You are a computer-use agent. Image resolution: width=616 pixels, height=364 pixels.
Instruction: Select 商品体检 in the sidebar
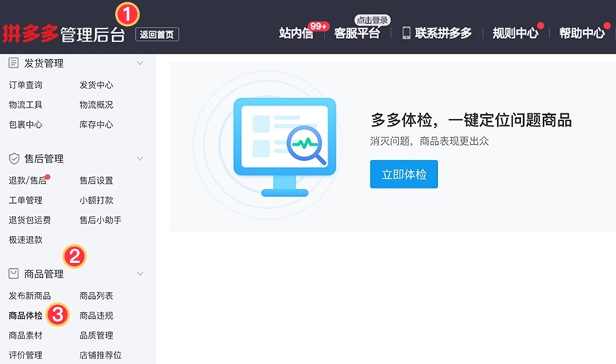coord(25,316)
